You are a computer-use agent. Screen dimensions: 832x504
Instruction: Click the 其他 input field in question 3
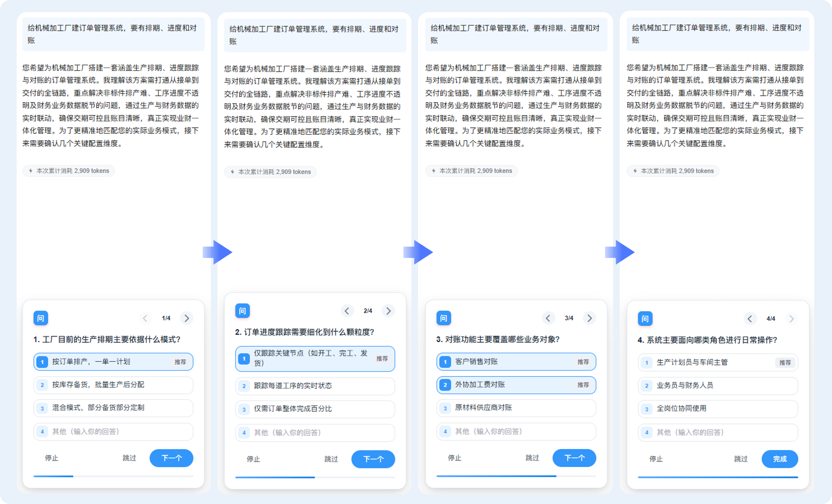click(516, 432)
